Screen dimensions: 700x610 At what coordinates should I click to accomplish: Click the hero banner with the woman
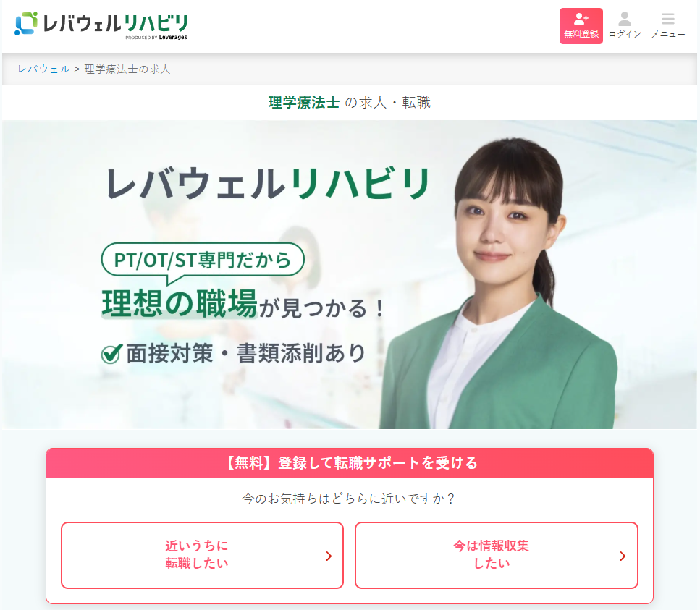350,274
